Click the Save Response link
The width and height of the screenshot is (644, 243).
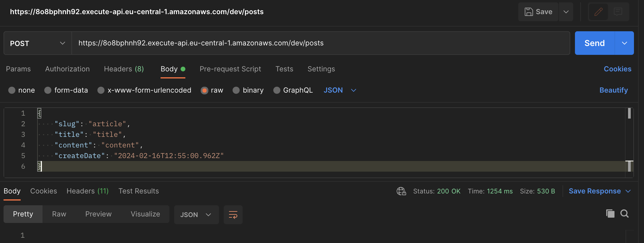[x=595, y=191]
